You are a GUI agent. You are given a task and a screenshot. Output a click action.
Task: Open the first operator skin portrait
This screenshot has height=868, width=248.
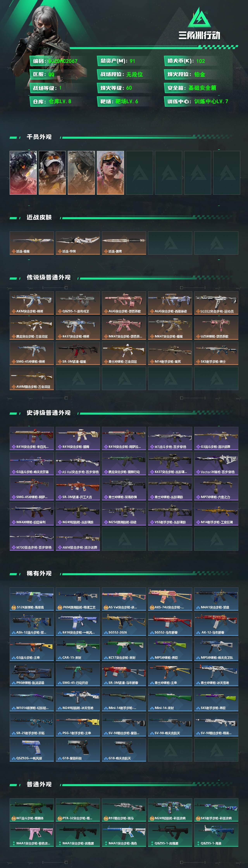tap(23, 173)
